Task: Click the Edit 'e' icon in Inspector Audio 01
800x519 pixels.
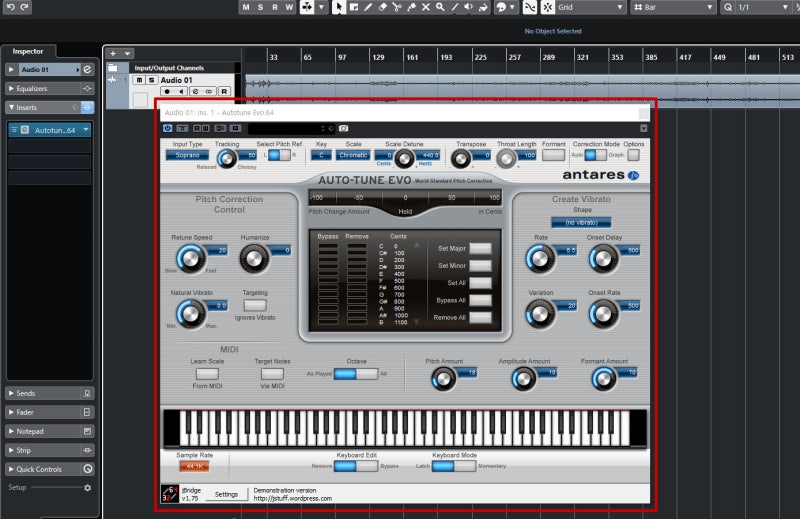Action: [x=87, y=69]
